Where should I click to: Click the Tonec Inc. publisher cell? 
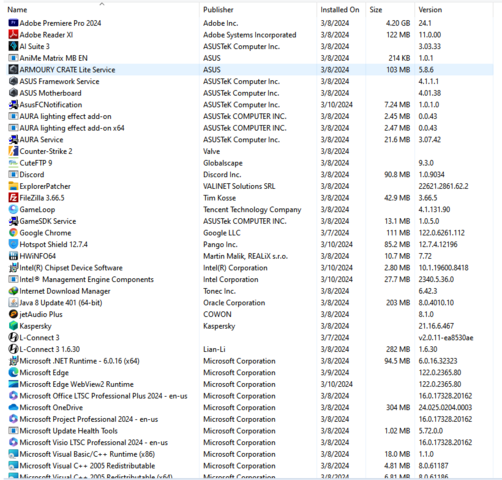pos(219,291)
